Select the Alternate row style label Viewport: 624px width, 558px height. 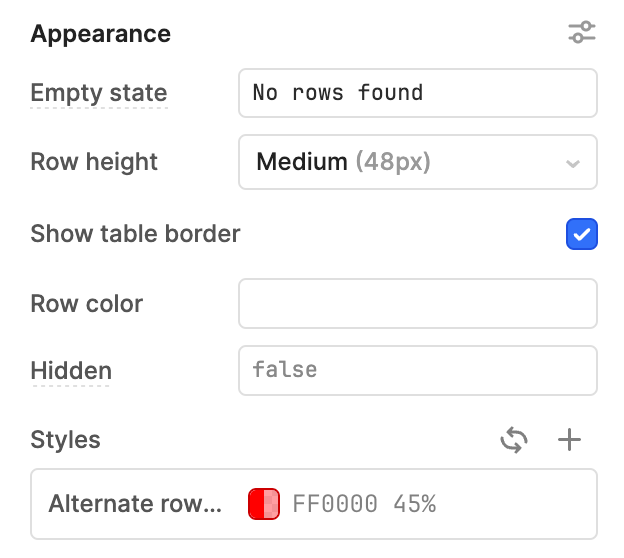coord(135,504)
